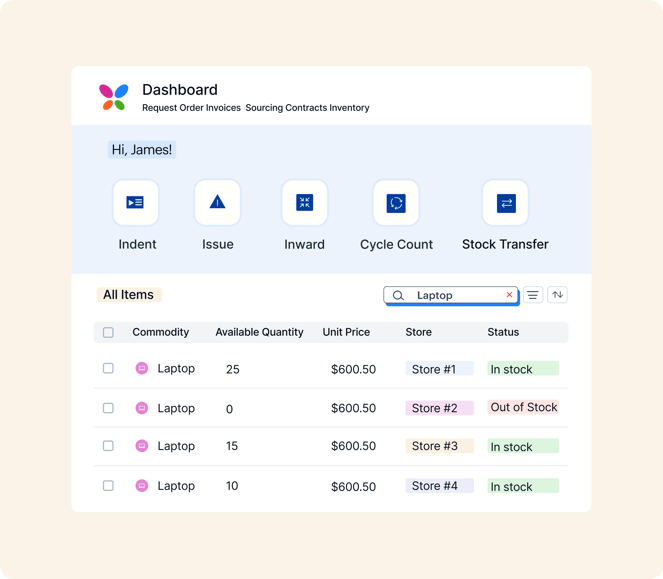Click the laptop icon in Store #2 row
Viewport: 663px width, 579px height.
142,408
